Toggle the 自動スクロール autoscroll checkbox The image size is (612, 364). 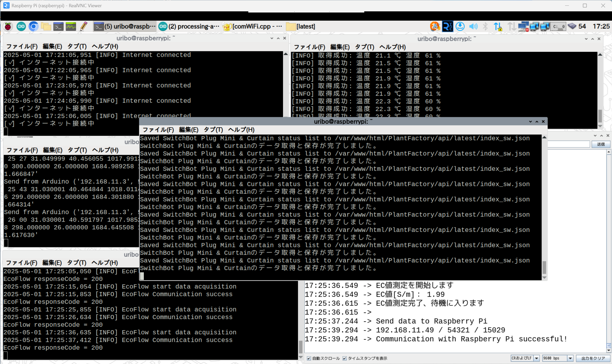309,358
